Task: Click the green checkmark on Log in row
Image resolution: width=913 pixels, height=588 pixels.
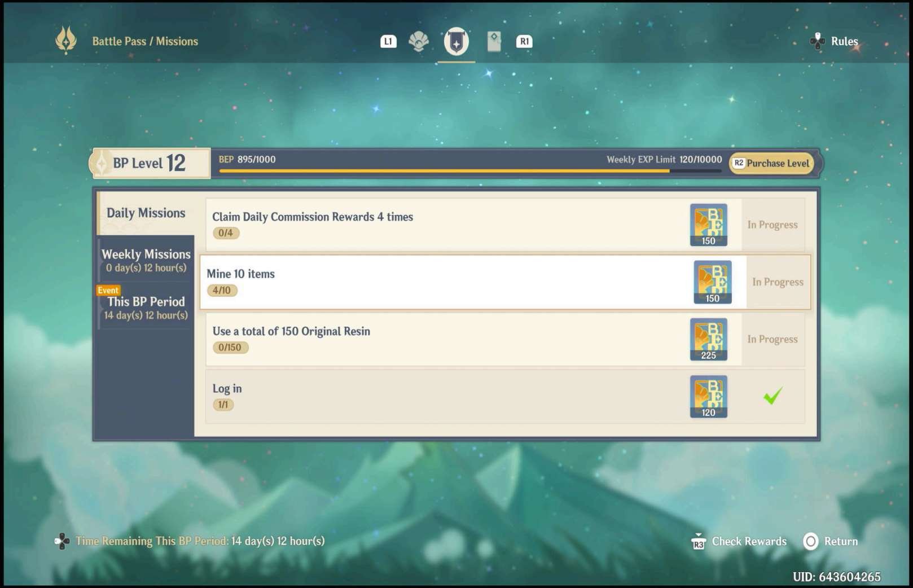Action: [x=772, y=396]
